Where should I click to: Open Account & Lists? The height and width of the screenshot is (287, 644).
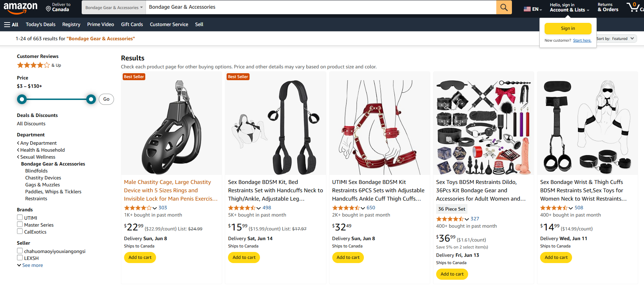(569, 9)
